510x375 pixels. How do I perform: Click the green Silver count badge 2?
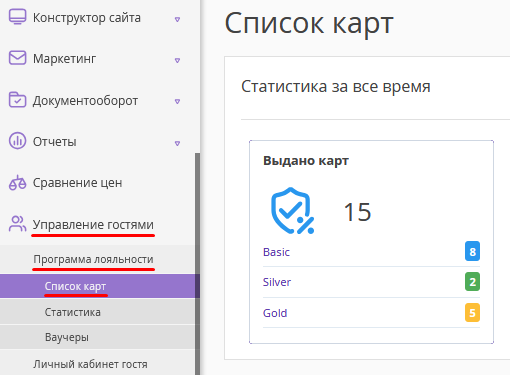[x=472, y=282]
